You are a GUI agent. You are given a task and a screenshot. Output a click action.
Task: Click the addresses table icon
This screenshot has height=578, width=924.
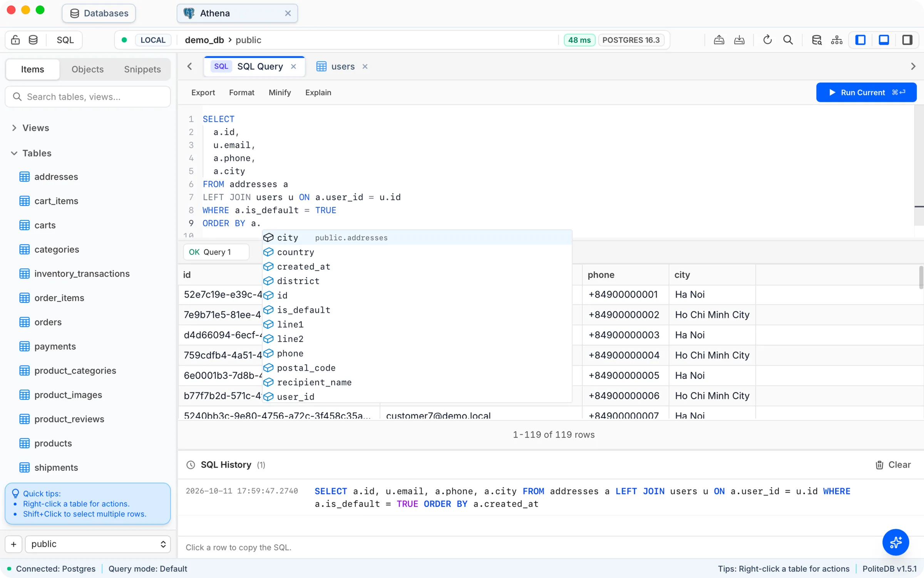pos(25,177)
